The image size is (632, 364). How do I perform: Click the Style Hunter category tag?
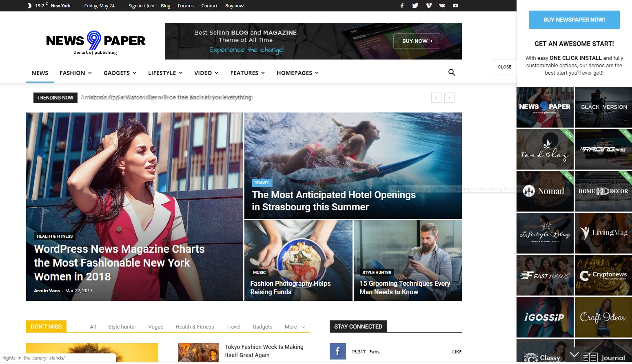[x=377, y=272]
